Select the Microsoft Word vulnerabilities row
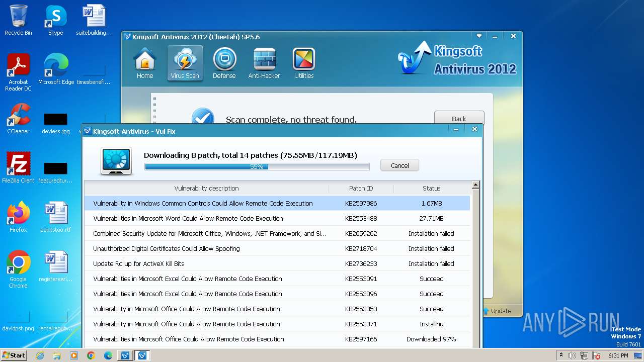Screen dimensions: 644x362 click(x=277, y=218)
